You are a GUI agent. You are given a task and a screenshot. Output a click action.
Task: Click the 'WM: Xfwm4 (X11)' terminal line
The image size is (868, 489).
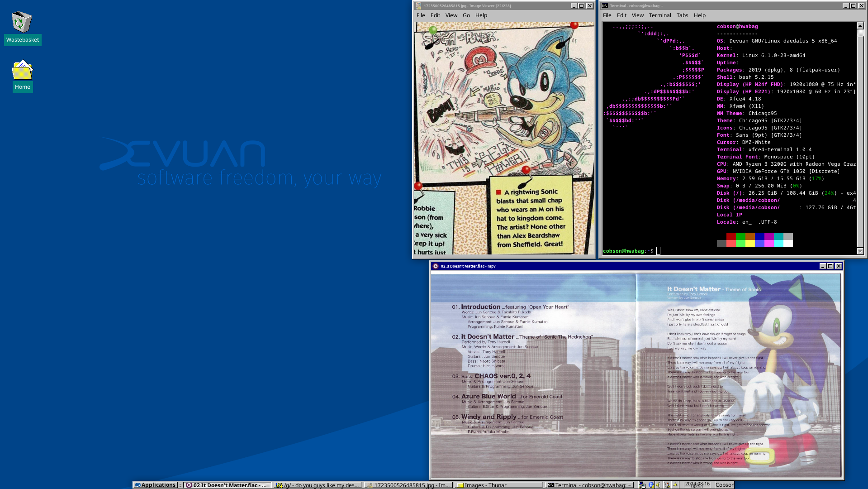[x=740, y=106]
